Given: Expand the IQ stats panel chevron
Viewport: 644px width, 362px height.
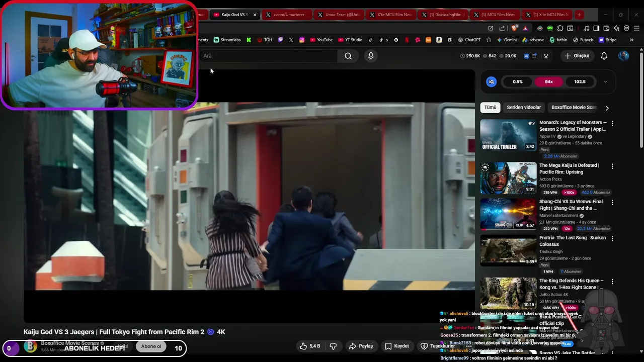Looking at the screenshot, I should (605, 81).
